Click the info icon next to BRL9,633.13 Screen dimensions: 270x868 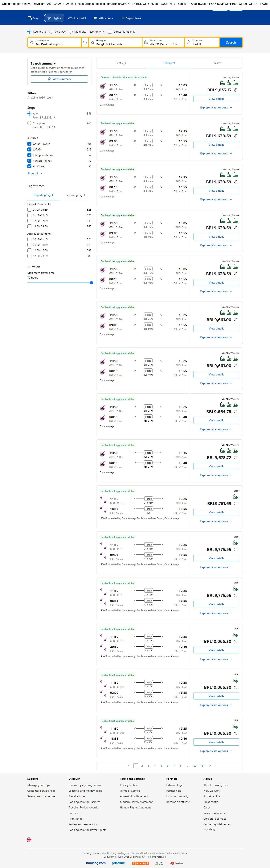click(x=236, y=90)
